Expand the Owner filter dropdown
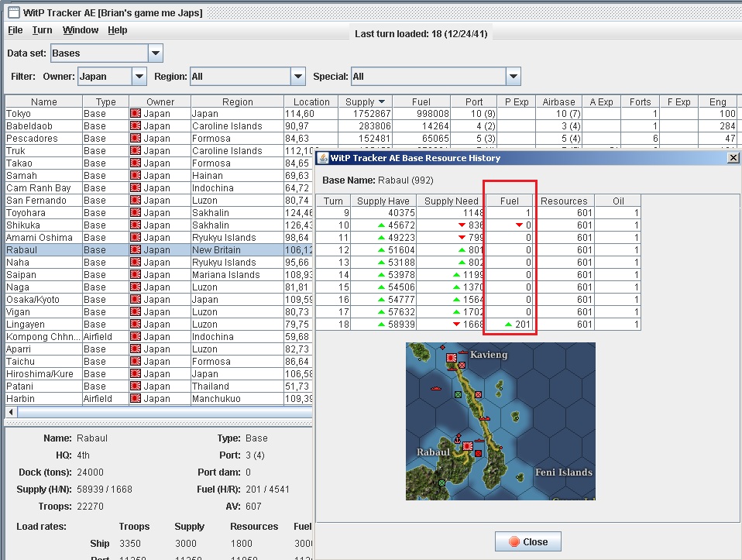The height and width of the screenshot is (560, 742). pyautogui.click(x=139, y=76)
